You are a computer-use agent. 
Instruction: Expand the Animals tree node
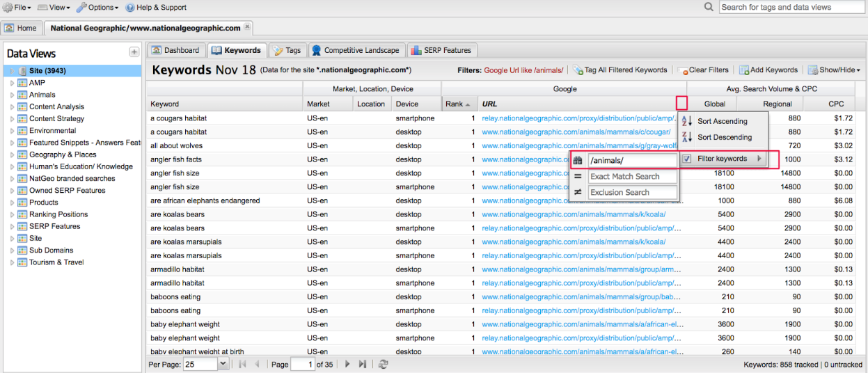(x=12, y=95)
